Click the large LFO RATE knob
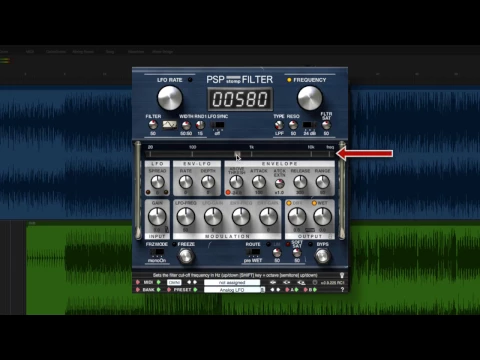This screenshot has width=480, height=360. [x=170, y=98]
